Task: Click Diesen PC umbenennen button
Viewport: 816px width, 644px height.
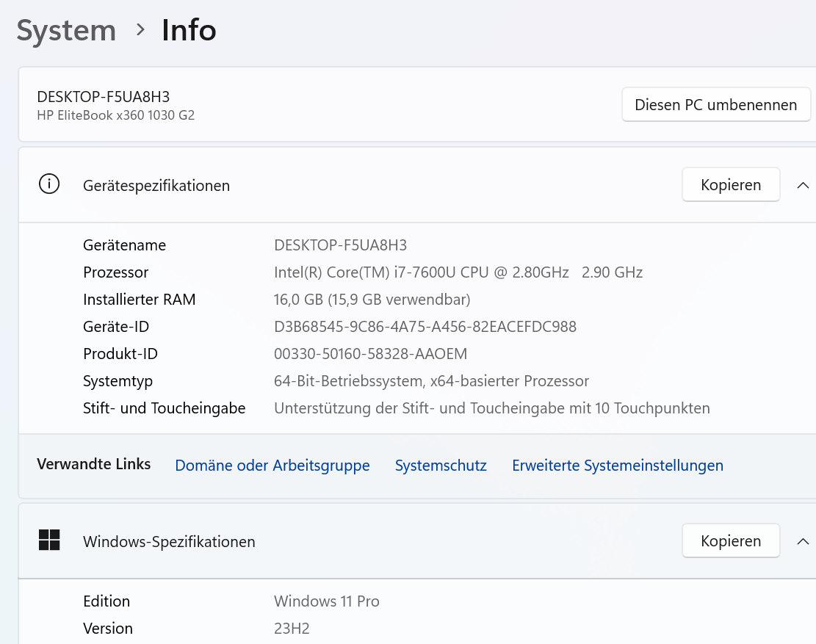Action: [715, 104]
